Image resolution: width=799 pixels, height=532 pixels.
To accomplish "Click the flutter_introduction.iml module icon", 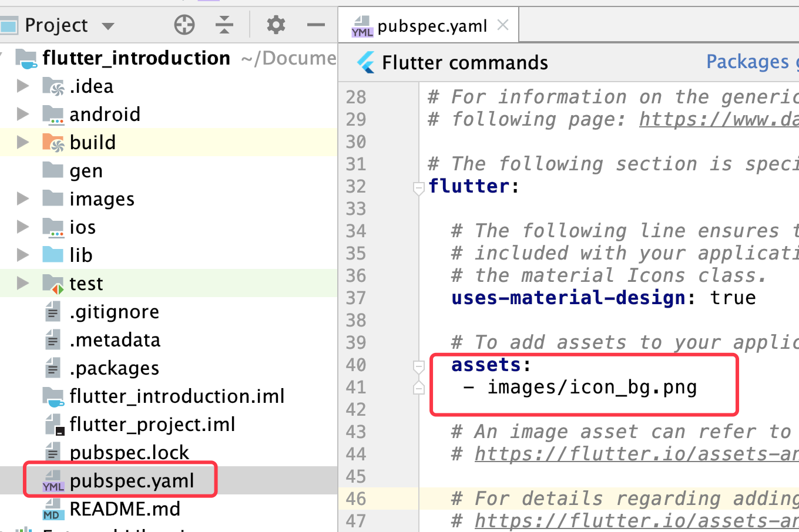I will tap(53, 396).
